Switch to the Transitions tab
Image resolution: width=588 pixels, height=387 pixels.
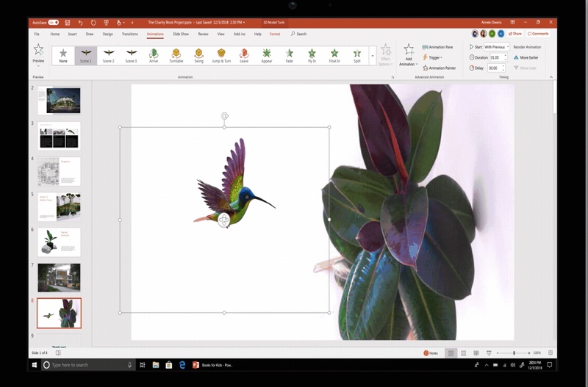pyautogui.click(x=130, y=34)
